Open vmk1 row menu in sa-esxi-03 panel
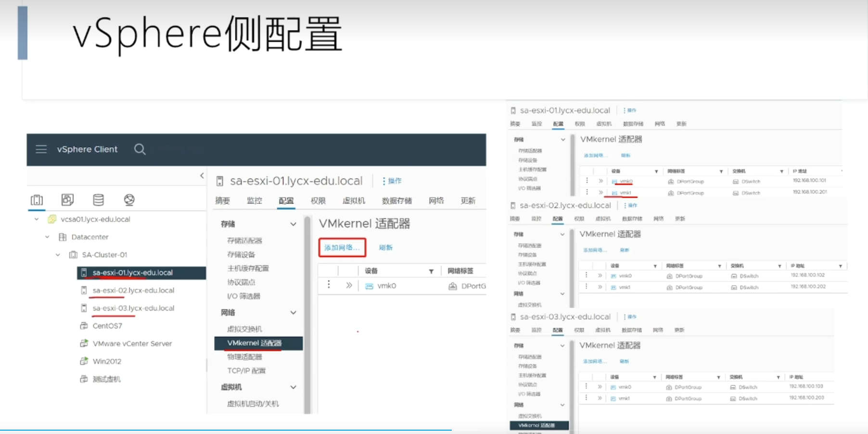 point(587,398)
